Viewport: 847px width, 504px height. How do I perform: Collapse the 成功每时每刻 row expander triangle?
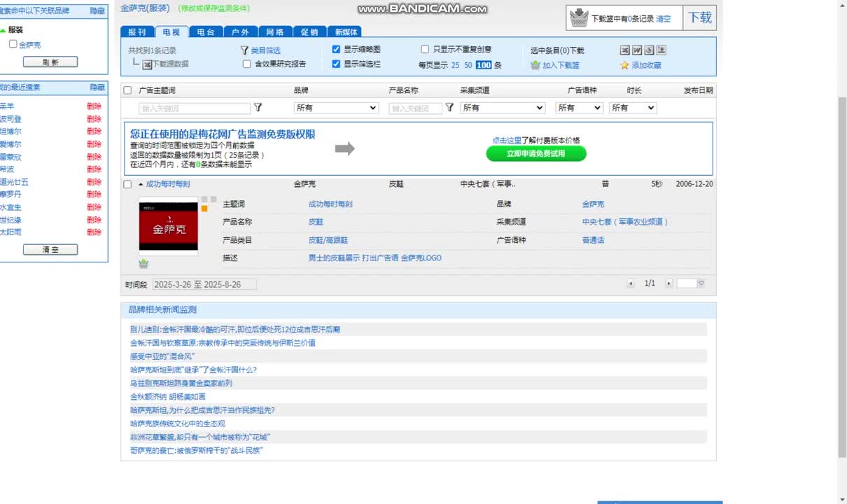click(141, 184)
